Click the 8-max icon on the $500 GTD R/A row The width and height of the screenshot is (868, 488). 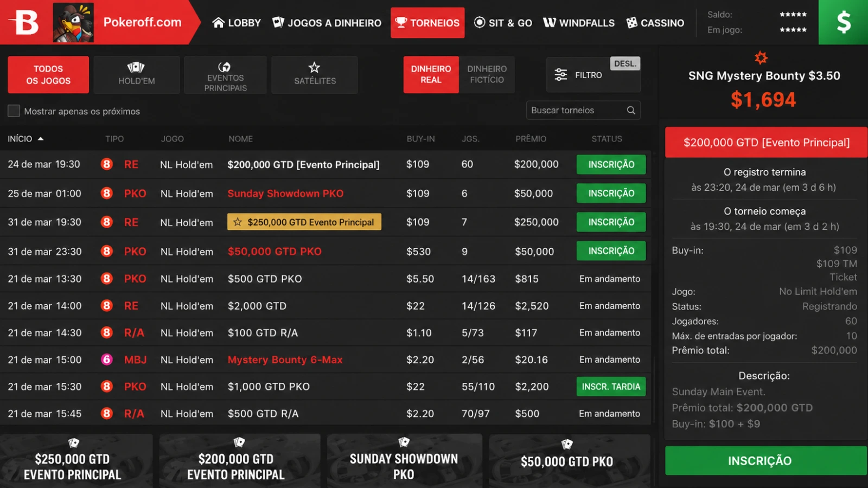[x=107, y=414]
